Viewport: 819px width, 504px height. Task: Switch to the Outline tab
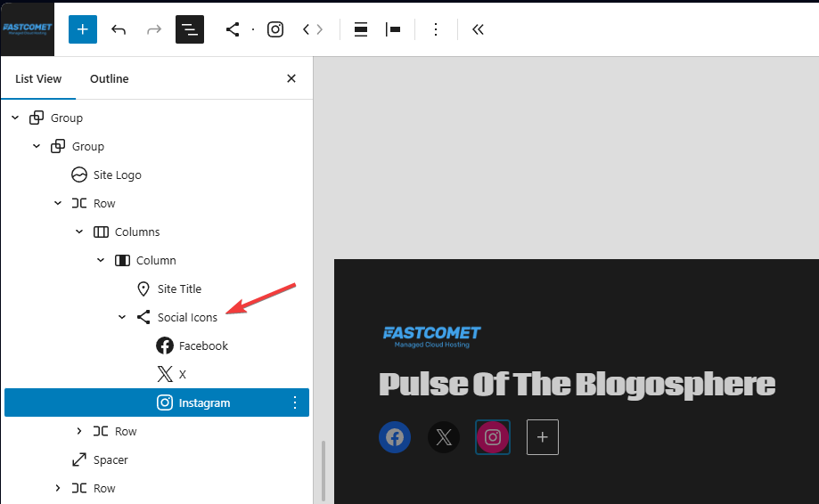coord(109,79)
